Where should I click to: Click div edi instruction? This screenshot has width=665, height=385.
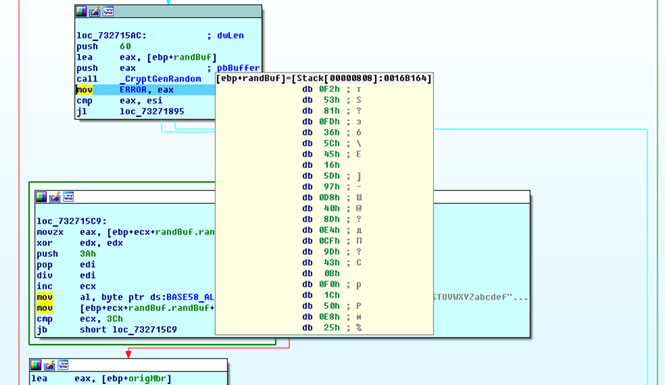pos(66,276)
